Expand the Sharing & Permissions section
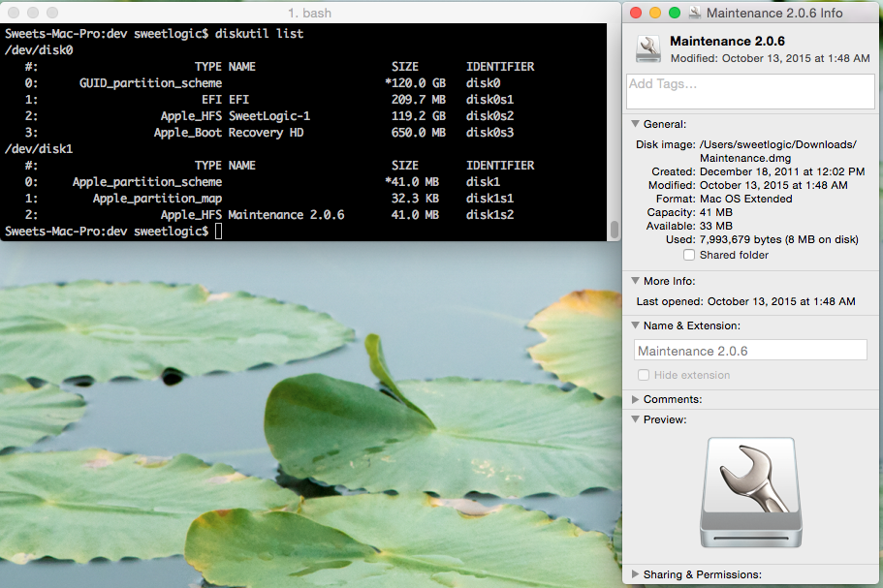 point(635,573)
